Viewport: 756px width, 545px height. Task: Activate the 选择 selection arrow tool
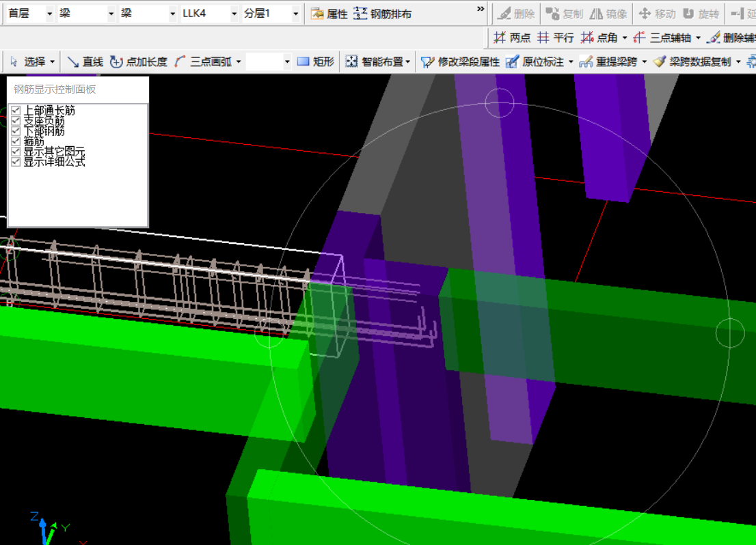(27, 61)
